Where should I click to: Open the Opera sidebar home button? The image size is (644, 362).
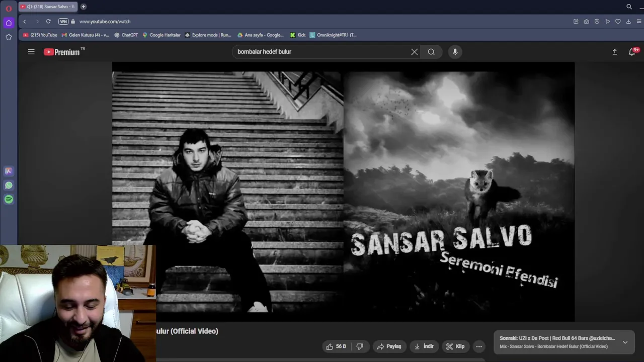coord(9,23)
